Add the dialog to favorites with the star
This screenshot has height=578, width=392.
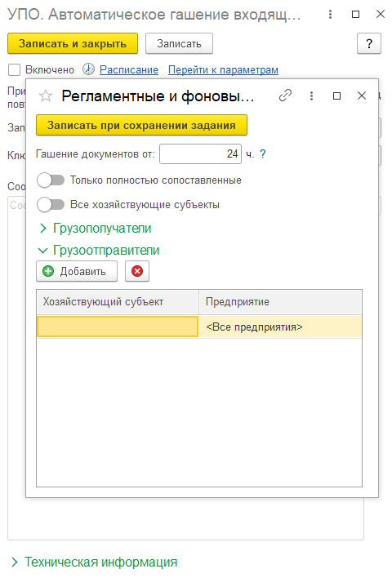click(x=46, y=96)
